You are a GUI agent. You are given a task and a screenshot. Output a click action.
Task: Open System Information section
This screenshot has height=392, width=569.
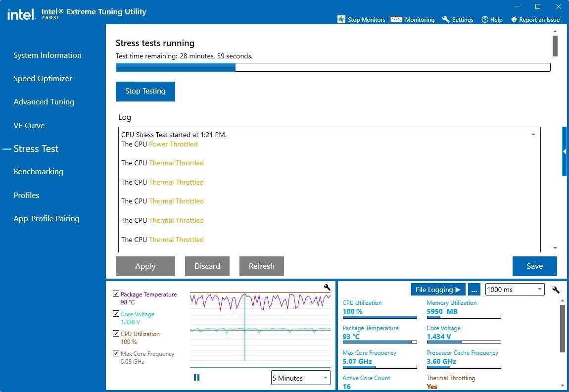tap(47, 55)
